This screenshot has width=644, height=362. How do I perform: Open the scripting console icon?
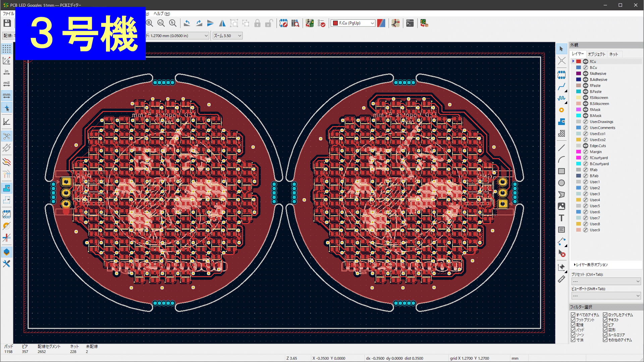tap(410, 23)
